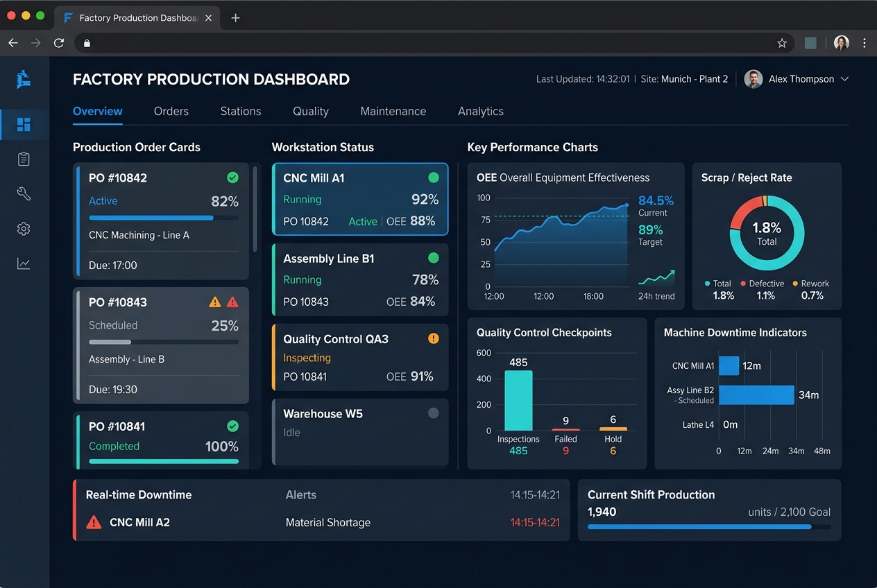Open the browser three-dot menu
Screen dimensions: 877x588
click(x=865, y=43)
